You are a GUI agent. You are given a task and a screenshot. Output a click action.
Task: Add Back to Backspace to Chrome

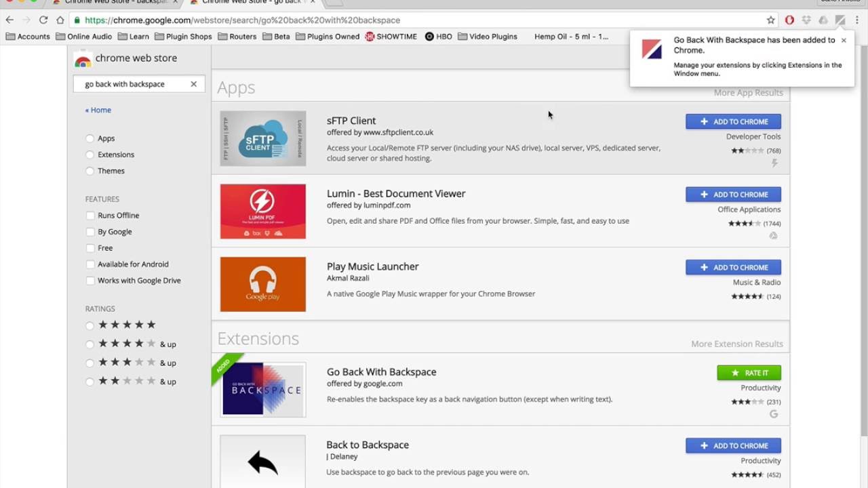(733, 445)
